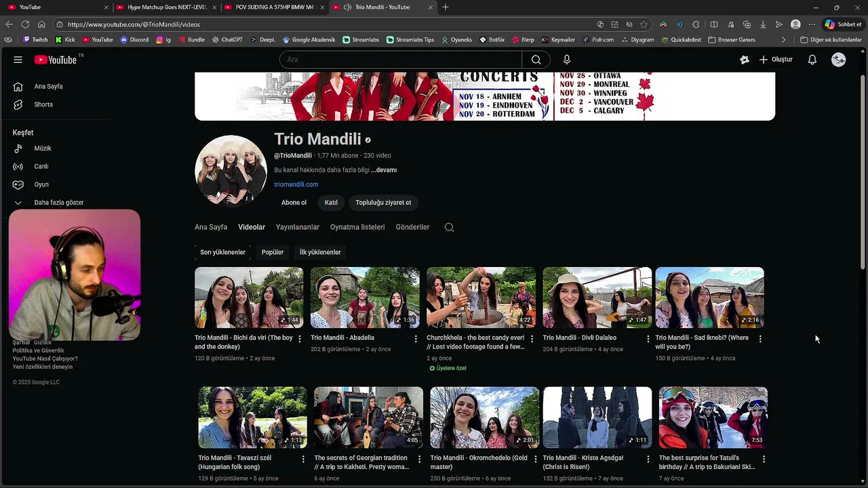Open Diğer sık kullanılanlar bookmarks folder
The height and width of the screenshot is (488, 868).
[x=831, y=40]
